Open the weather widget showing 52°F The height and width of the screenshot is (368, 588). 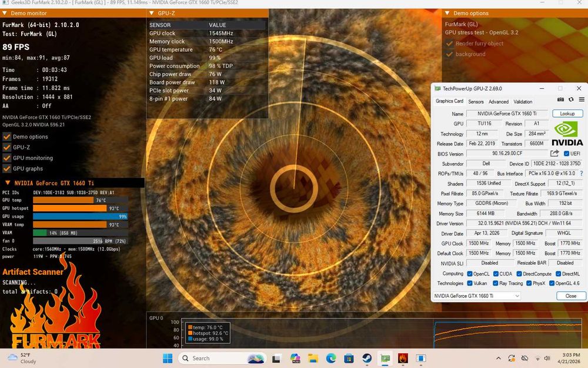[x=22, y=358]
